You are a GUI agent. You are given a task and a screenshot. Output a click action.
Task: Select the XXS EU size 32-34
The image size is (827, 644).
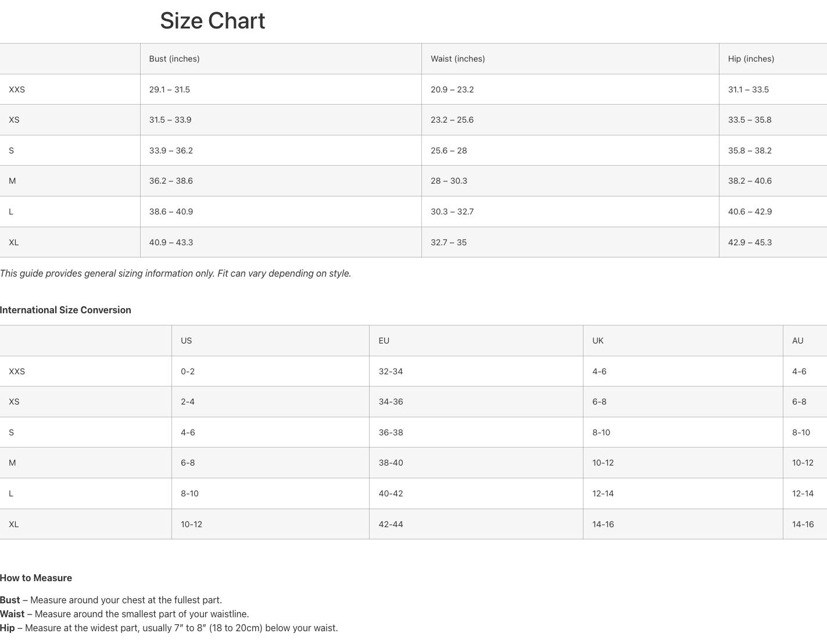pyautogui.click(x=391, y=371)
